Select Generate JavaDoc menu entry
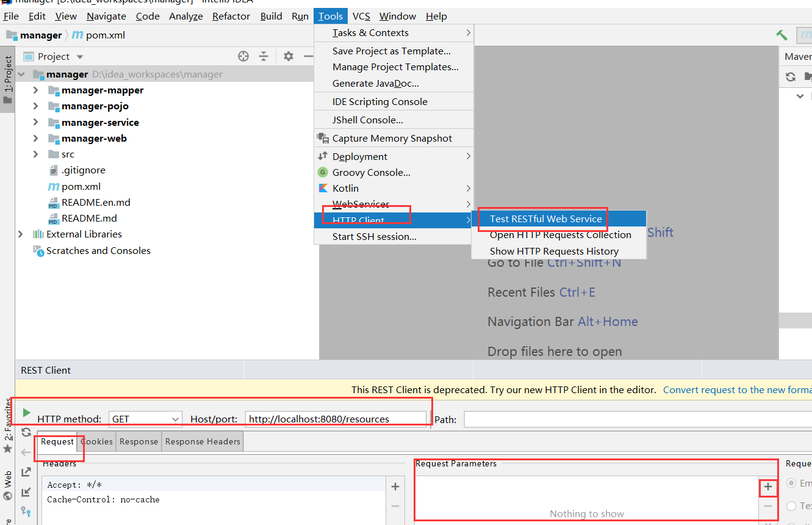 pos(394,84)
